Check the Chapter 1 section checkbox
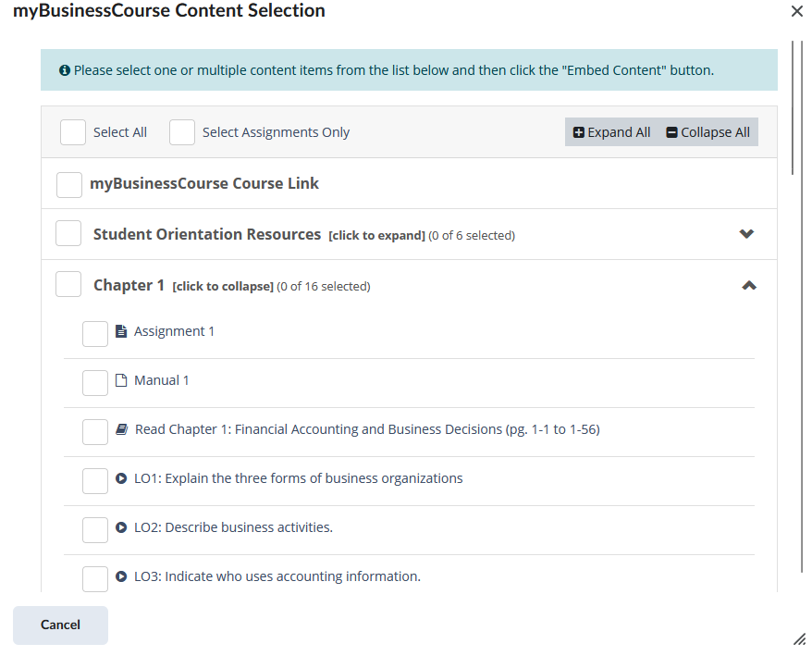 click(68, 284)
